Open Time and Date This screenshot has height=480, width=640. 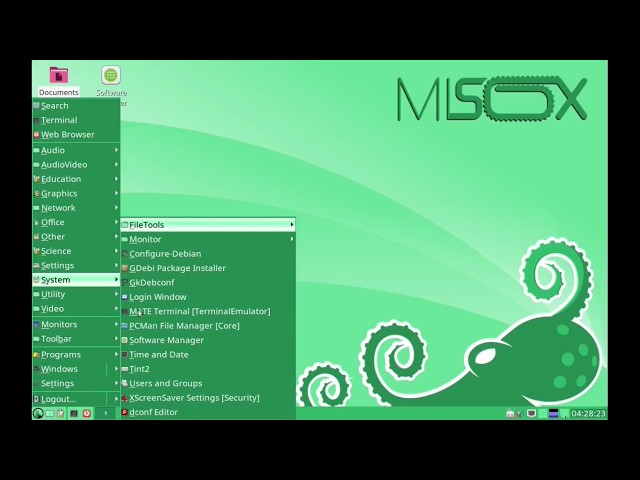coord(208,355)
